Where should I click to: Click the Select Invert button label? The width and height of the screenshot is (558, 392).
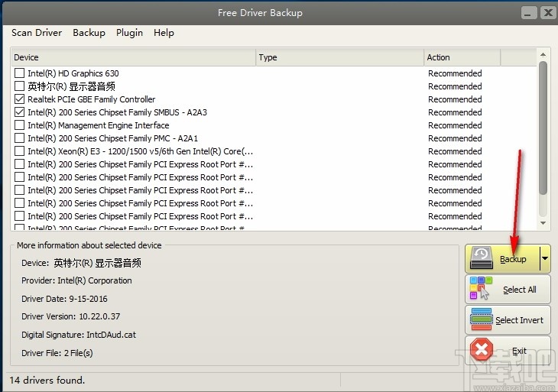click(519, 320)
